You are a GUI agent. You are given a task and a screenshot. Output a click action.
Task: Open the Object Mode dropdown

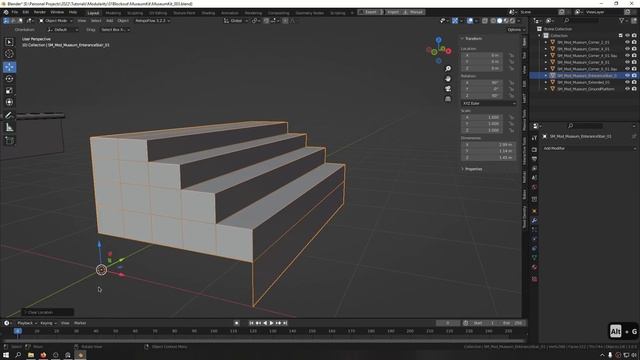click(x=56, y=21)
